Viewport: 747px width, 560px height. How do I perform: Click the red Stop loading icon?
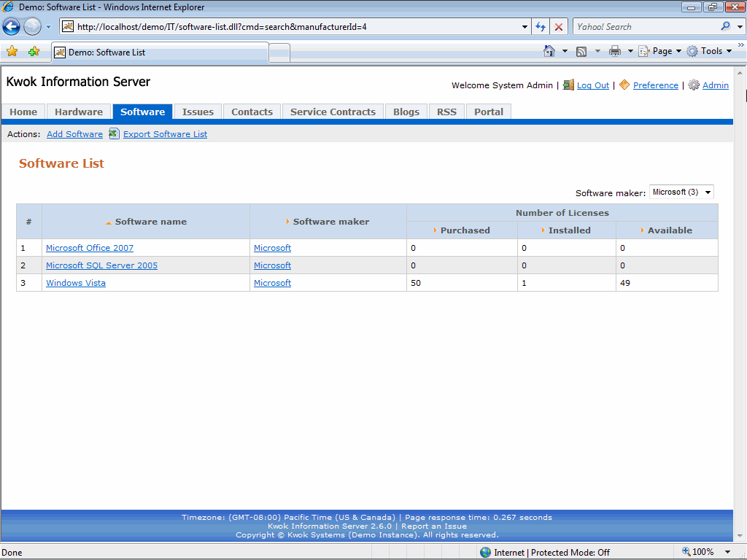[x=559, y=27]
